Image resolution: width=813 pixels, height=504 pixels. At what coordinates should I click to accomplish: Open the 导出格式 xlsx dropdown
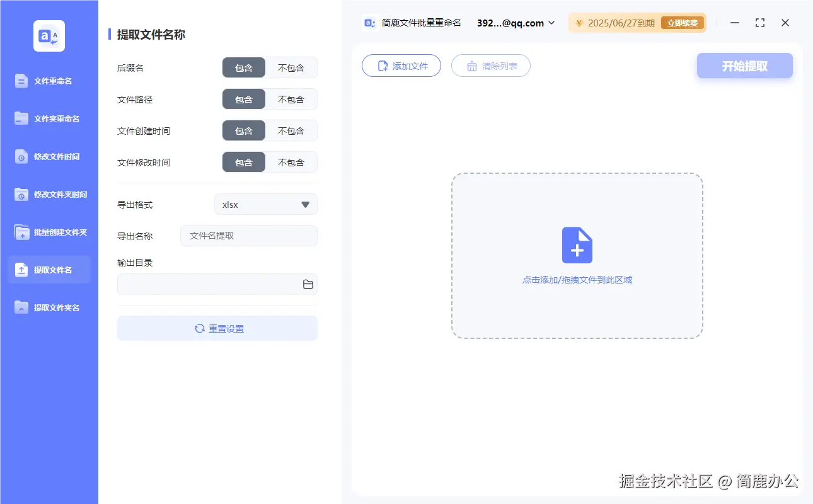[x=265, y=204]
